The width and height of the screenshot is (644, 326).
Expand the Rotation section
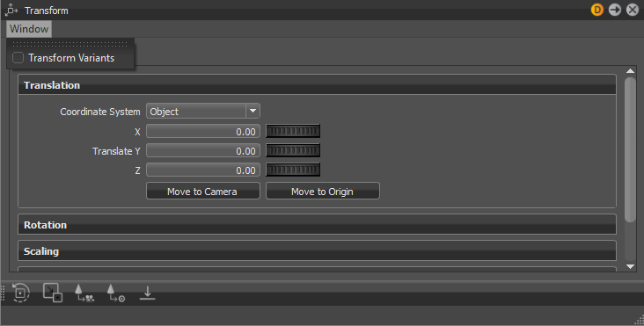click(317, 225)
